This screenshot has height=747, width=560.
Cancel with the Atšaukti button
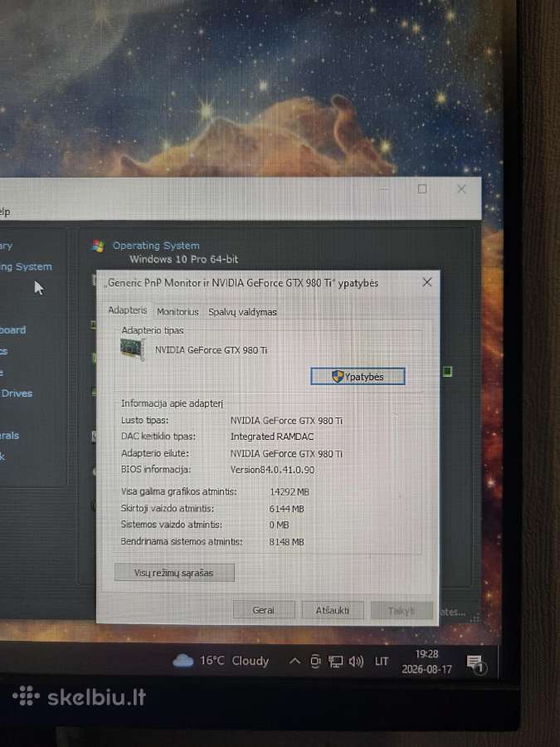click(x=333, y=610)
